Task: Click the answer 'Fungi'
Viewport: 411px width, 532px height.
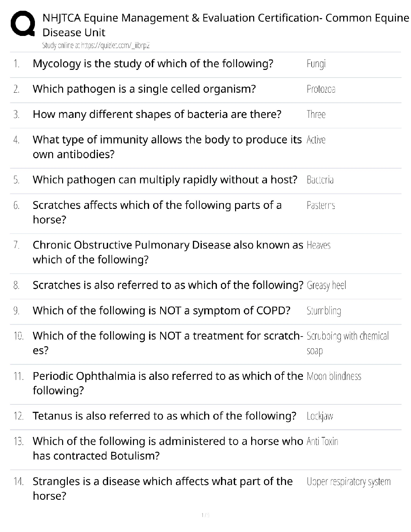Action: [x=316, y=64]
